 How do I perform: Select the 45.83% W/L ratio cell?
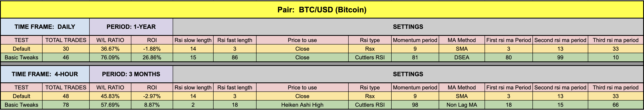coord(110,96)
